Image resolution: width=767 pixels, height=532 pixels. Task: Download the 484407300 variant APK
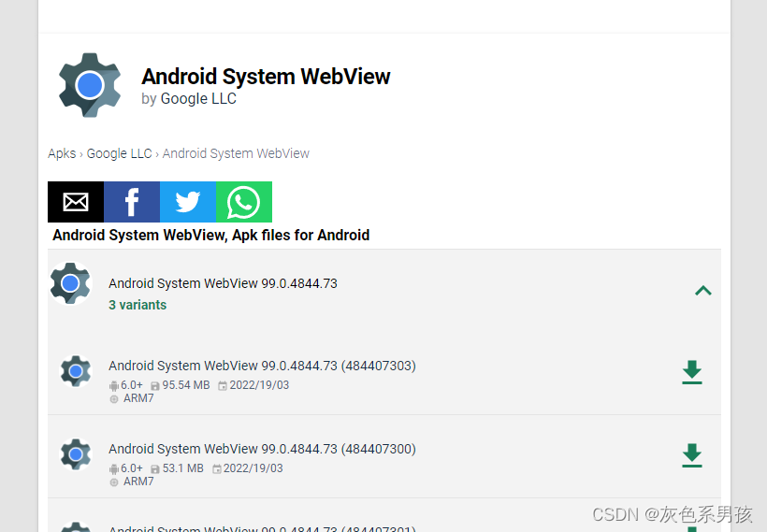coord(692,455)
